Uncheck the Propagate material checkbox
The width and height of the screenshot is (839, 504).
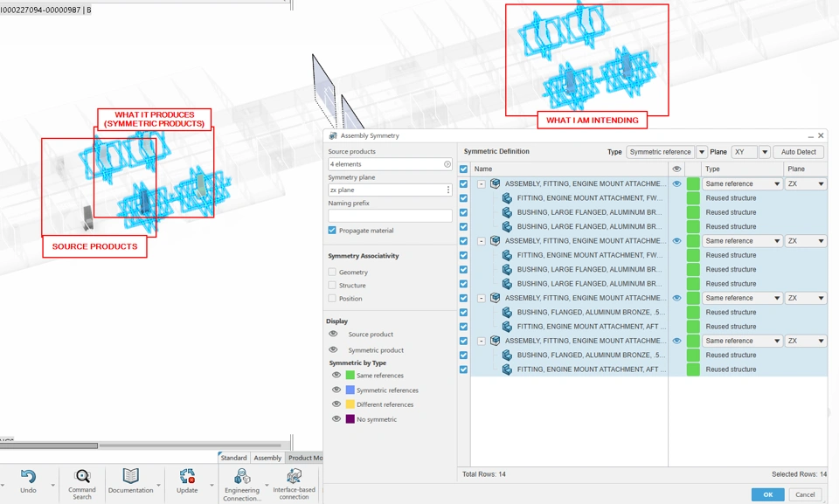tap(332, 231)
